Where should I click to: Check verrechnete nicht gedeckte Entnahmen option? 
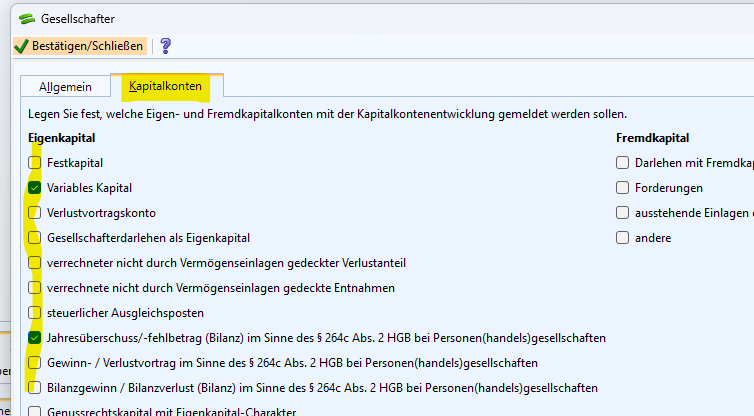coord(35,288)
